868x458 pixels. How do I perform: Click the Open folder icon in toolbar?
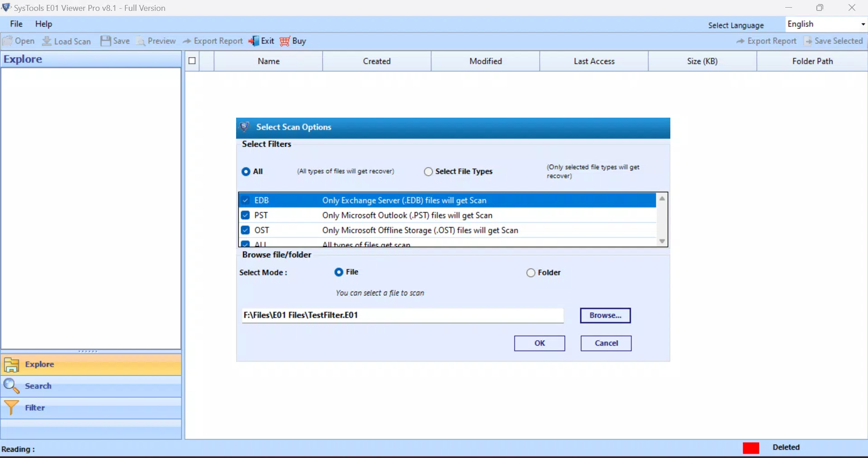[x=7, y=41]
